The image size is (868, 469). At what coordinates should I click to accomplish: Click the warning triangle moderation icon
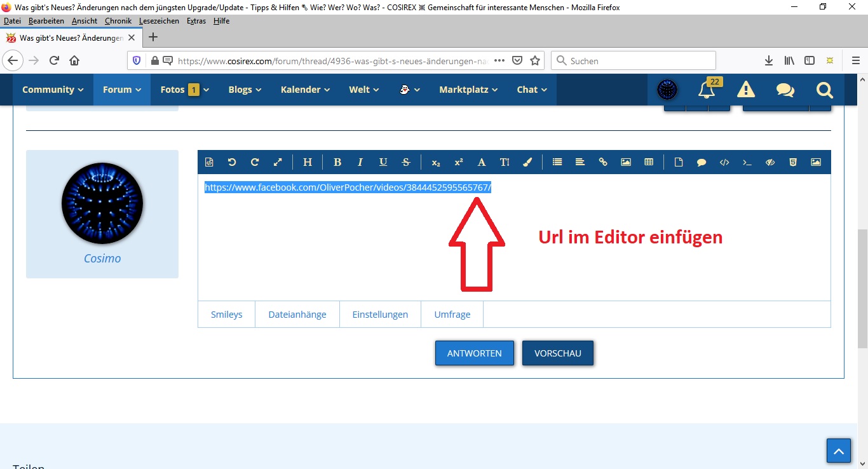(746, 90)
